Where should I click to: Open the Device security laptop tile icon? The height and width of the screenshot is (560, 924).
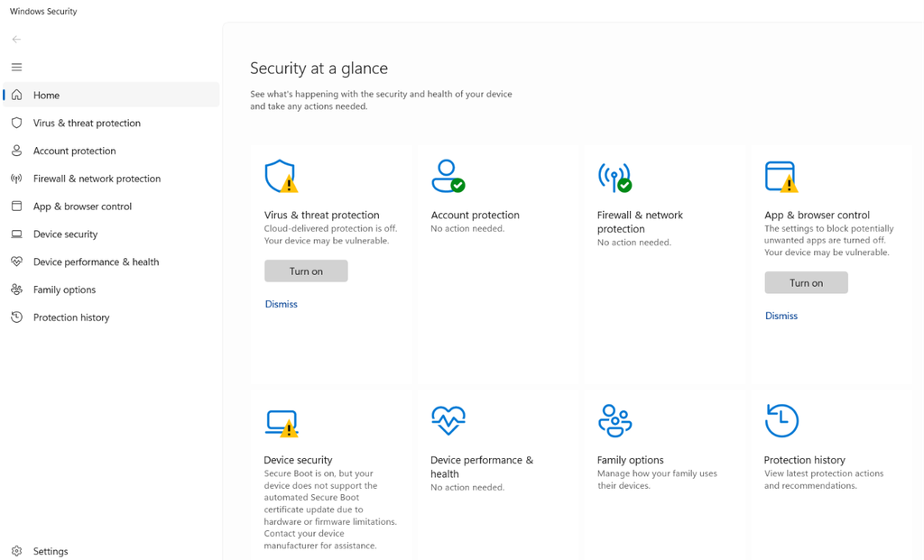coord(282,423)
